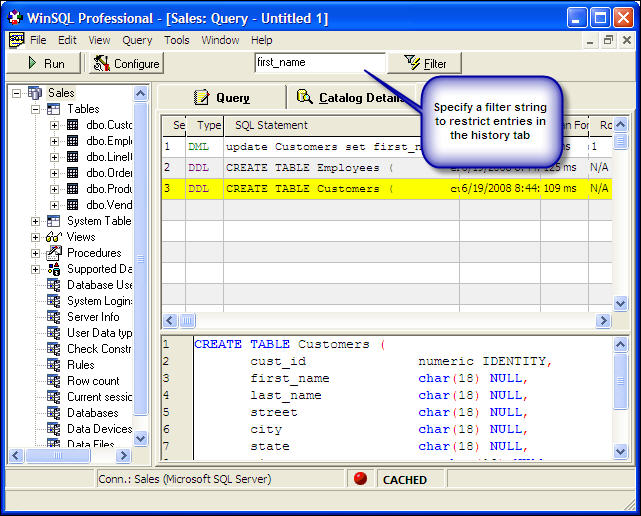Click the Data Devices icon

(x=54, y=428)
